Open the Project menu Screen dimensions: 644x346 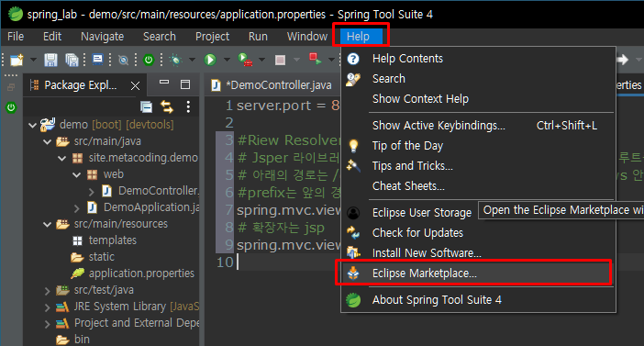[x=212, y=37]
